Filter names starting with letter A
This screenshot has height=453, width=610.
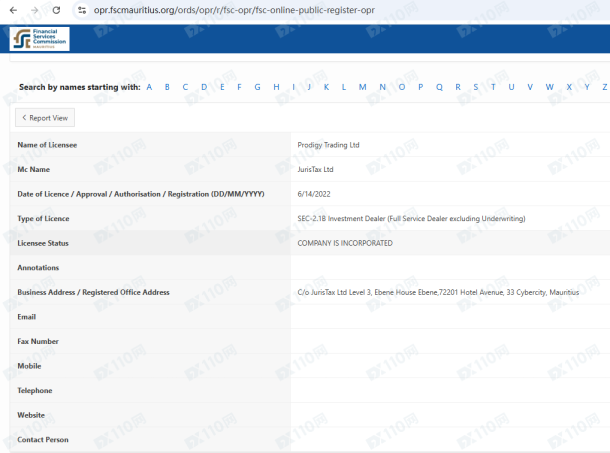(x=149, y=87)
